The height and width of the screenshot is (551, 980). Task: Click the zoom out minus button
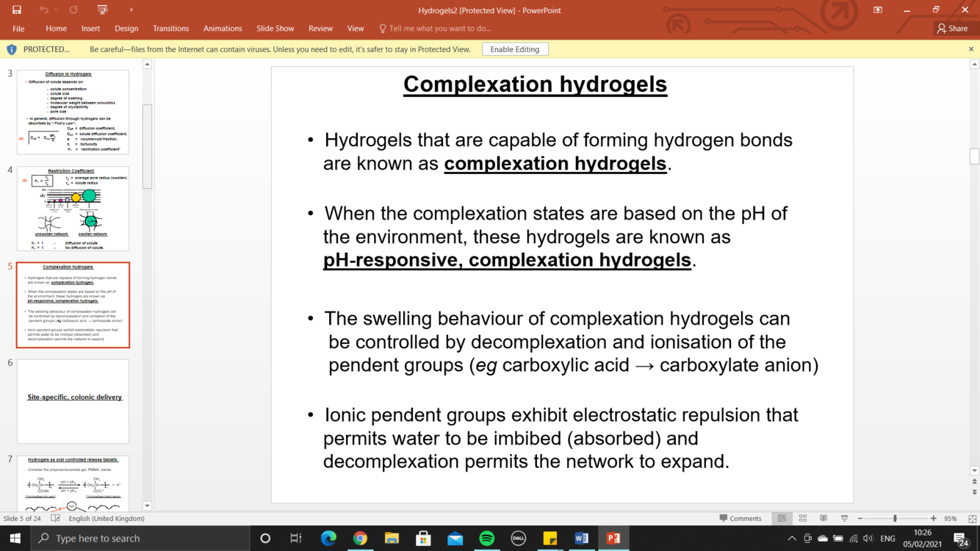click(860, 519)
